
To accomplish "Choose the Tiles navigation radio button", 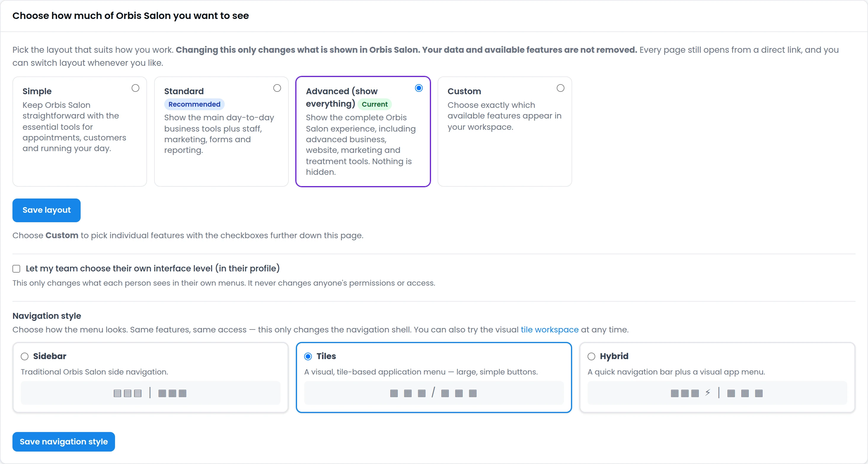I will coord(308,356).
